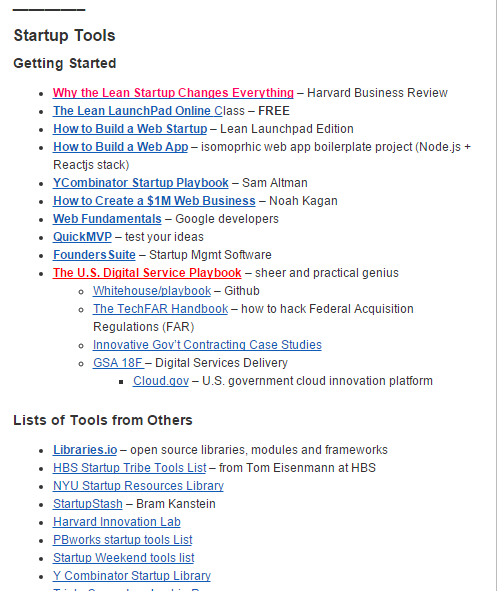502x591 pixels.
Task: Open the 'How to Build a Web App' link
Action: pos(121,147)
